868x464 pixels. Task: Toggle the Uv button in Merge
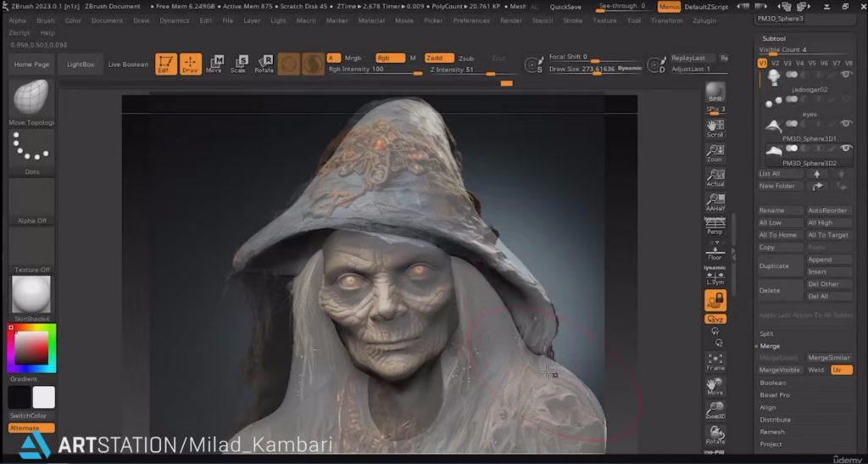coord(842,370)
